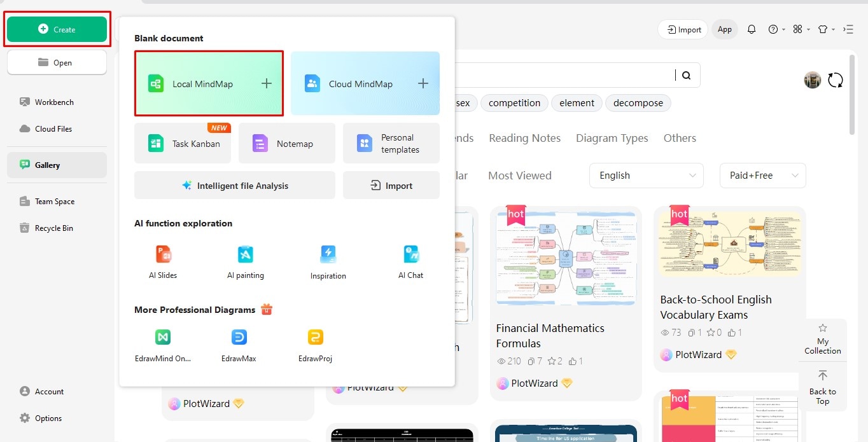Image resolution: width=868 pixels, height=442 pixels.
Task: Click the search magnifier icon
Action: [x=686, y=75]
